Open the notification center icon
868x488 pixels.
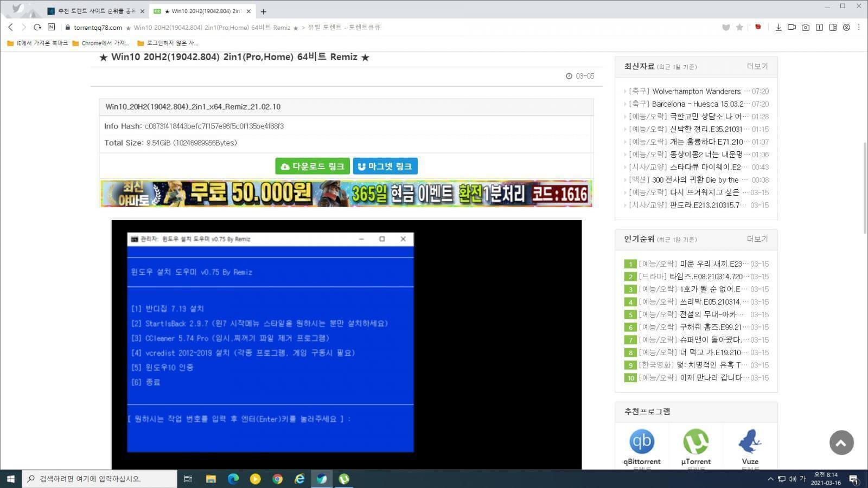[854, 479]
